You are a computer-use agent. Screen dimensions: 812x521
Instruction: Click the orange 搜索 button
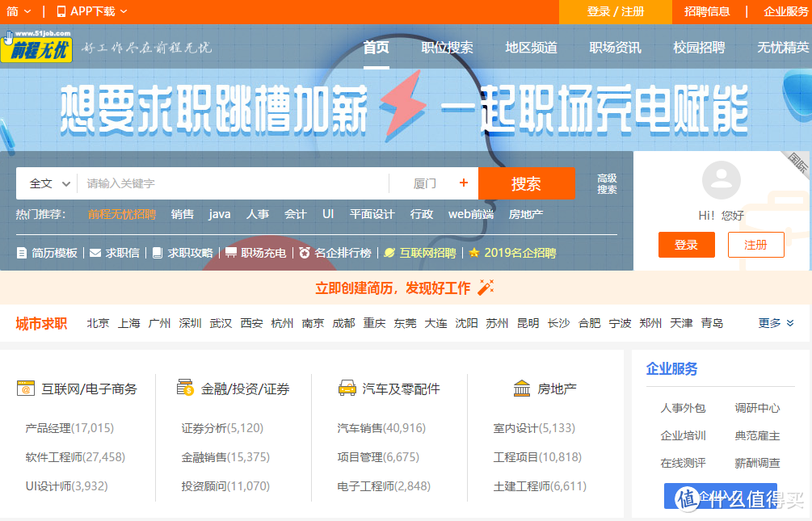pyautogui.click(x=527, y=183)
